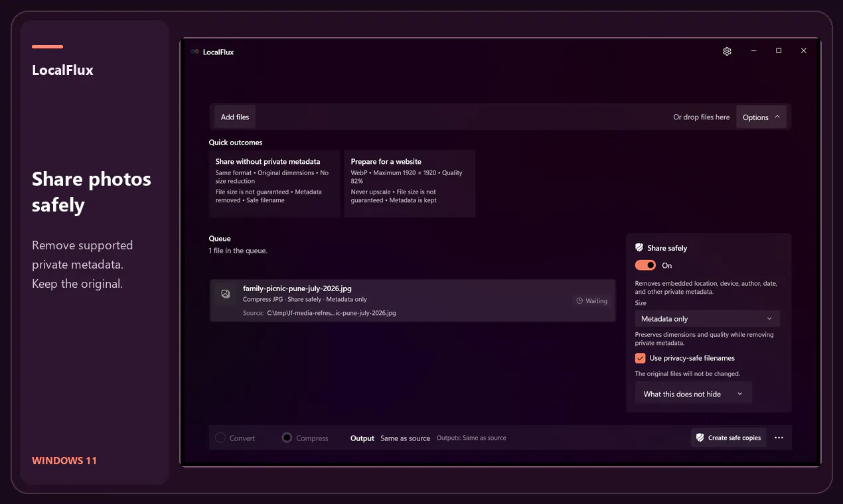Turn off the Share safely switch
This screenshot has width=843, height=504.
(645, 265)
